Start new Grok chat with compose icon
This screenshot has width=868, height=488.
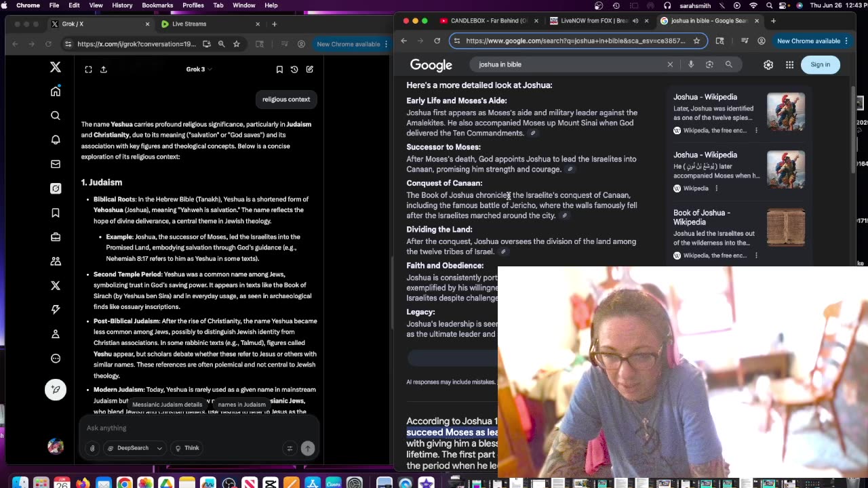(309, 69)
